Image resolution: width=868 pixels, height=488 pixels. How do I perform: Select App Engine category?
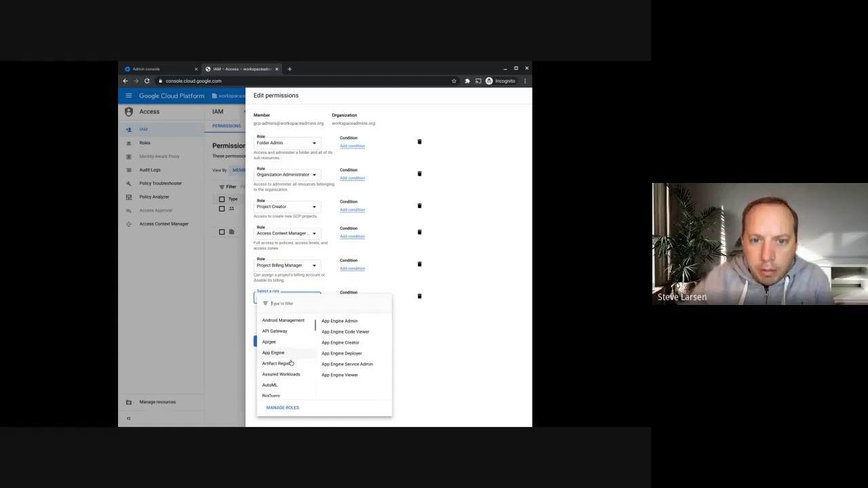coord(273,352)
